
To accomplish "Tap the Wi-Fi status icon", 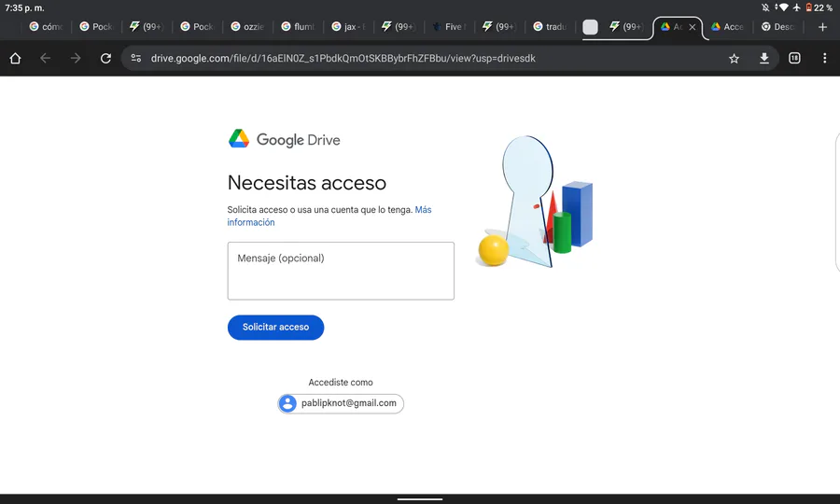I will click(x=784, y=7).
